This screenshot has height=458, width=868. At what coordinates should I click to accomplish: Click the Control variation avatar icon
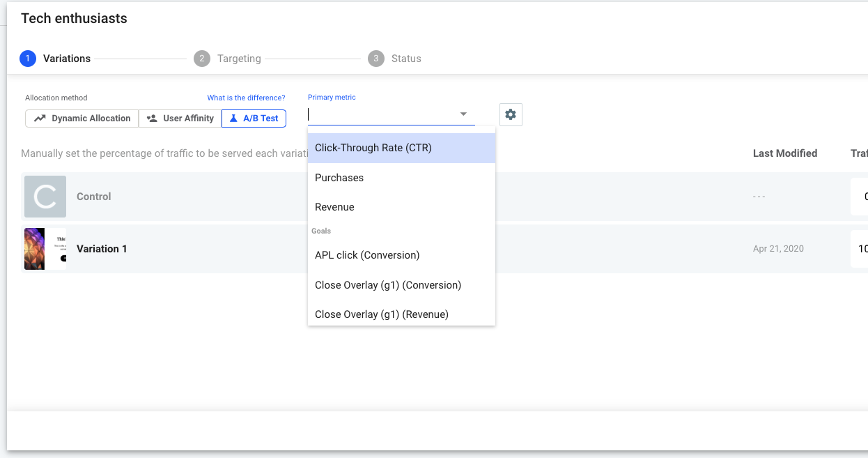tap(45, 197)
